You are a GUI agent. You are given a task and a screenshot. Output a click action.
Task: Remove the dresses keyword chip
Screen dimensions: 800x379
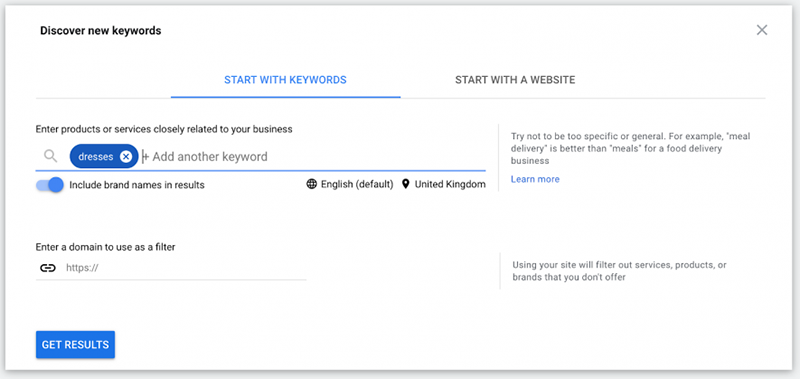coord(126,157)
